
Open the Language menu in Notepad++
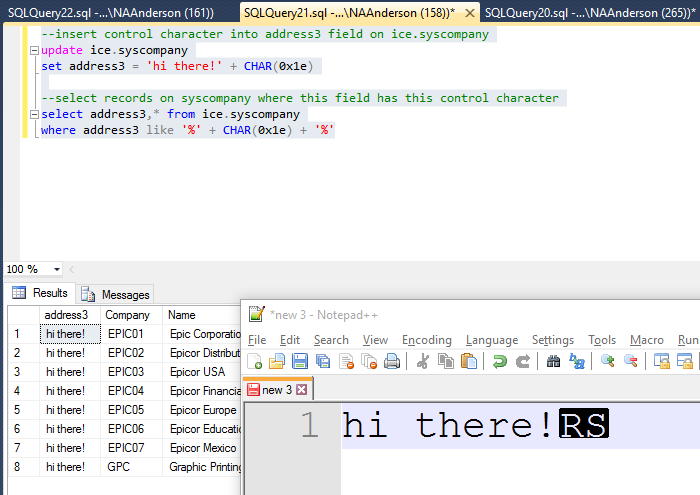pos(492,340)
